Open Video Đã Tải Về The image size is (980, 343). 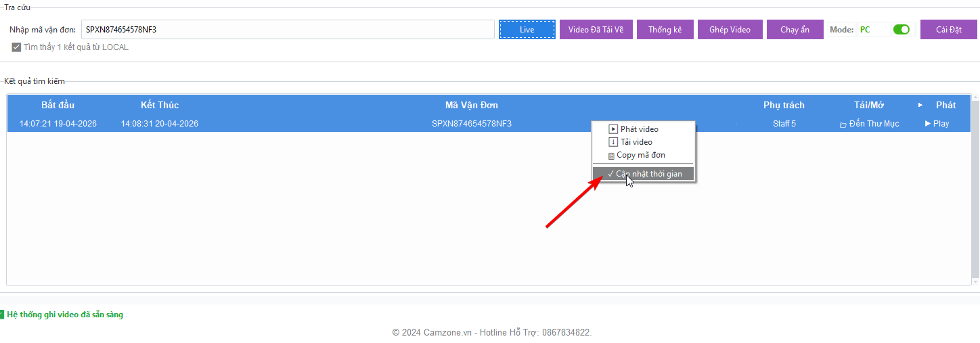coord(596,30)
